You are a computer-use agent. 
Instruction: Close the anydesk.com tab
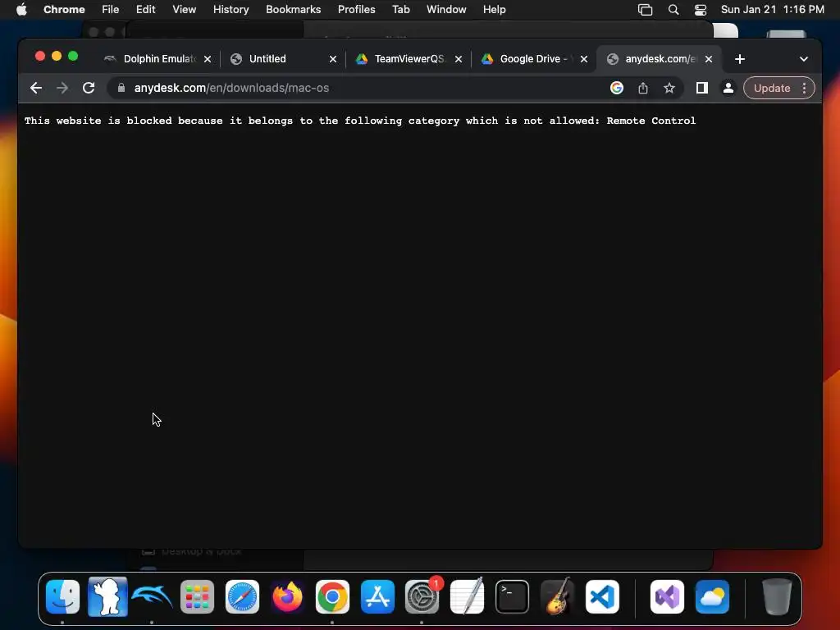pos(709,59)
